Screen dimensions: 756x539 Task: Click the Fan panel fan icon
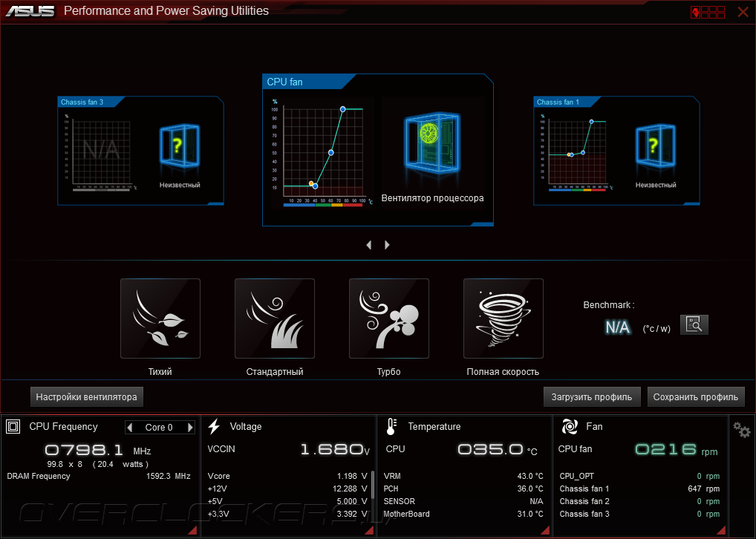[570, 427]
